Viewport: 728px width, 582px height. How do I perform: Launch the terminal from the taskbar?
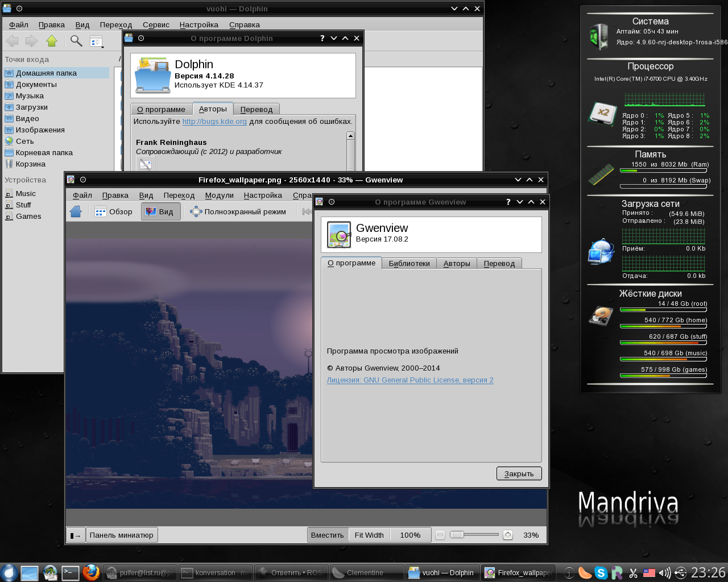[x=71, y=572]
